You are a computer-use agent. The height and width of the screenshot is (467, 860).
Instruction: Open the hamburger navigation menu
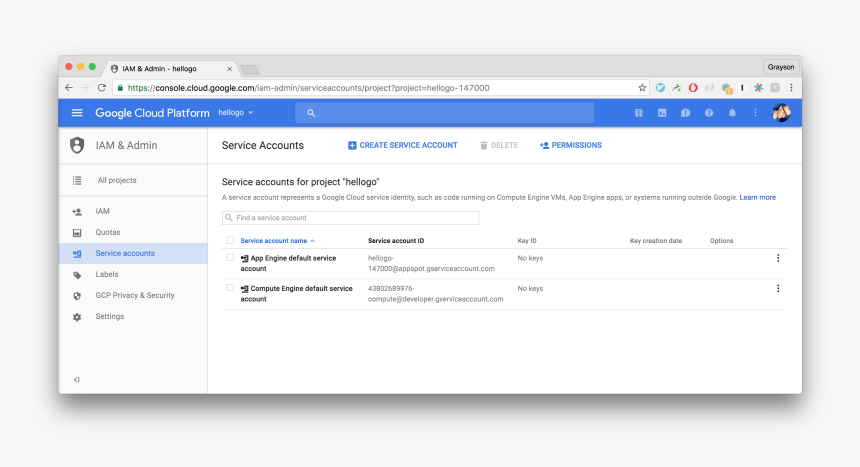point(77,112)
